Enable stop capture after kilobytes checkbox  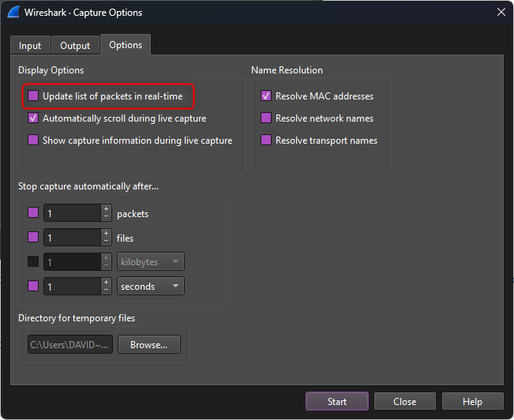[33, 261]
